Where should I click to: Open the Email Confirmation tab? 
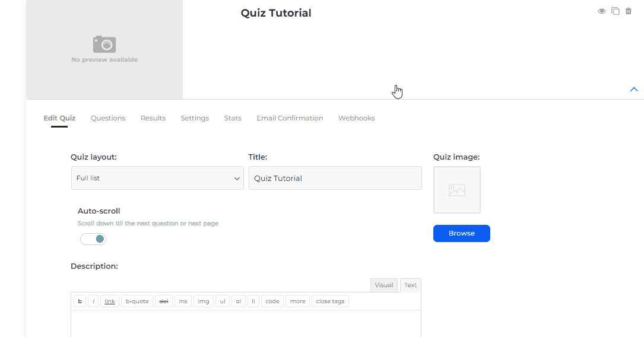point(290,118)
